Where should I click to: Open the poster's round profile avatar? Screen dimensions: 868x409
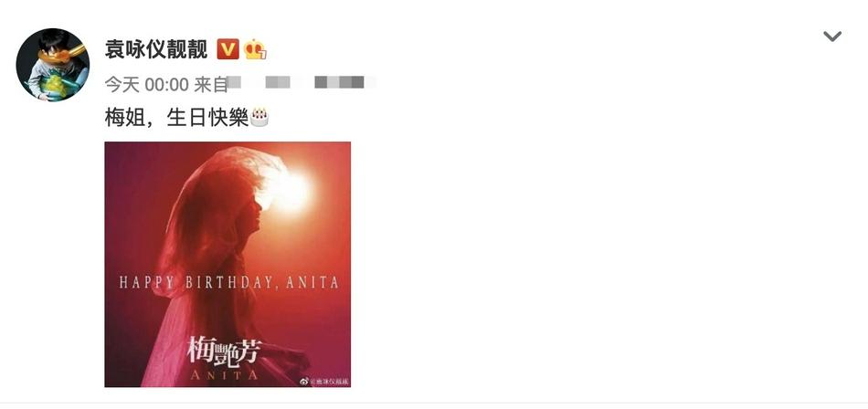(53, 64)
